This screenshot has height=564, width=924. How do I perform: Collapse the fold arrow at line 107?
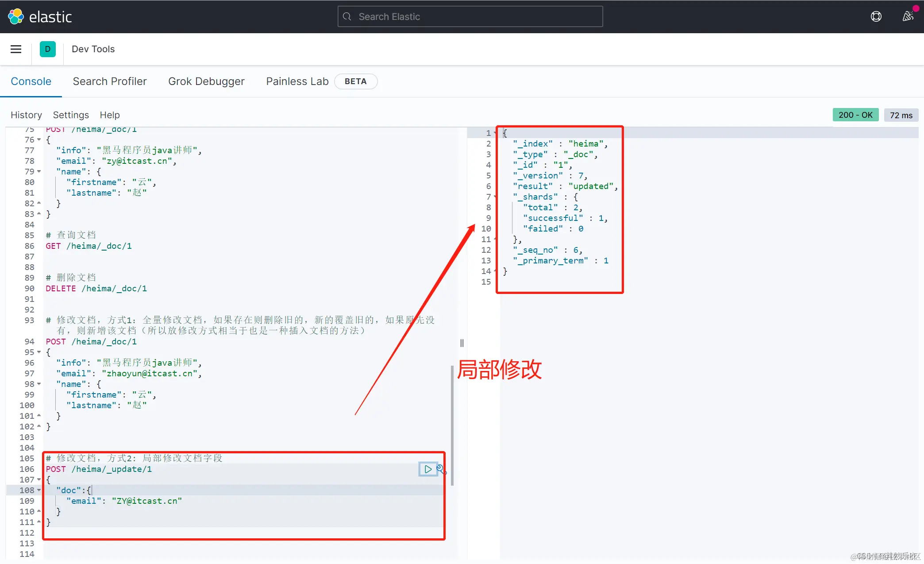tap(39, 480)
